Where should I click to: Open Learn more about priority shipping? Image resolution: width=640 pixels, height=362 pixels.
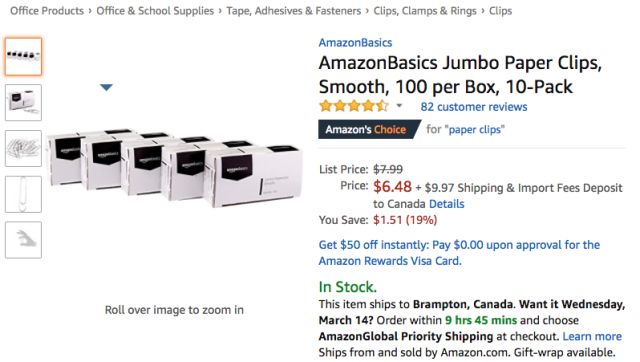(592, 336)
